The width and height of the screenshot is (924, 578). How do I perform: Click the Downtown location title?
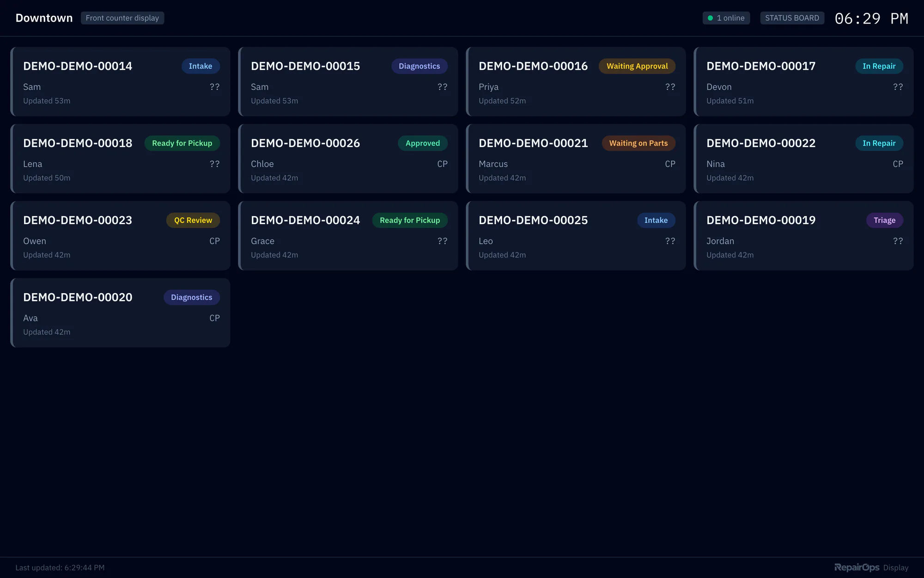tap(44, 18)
